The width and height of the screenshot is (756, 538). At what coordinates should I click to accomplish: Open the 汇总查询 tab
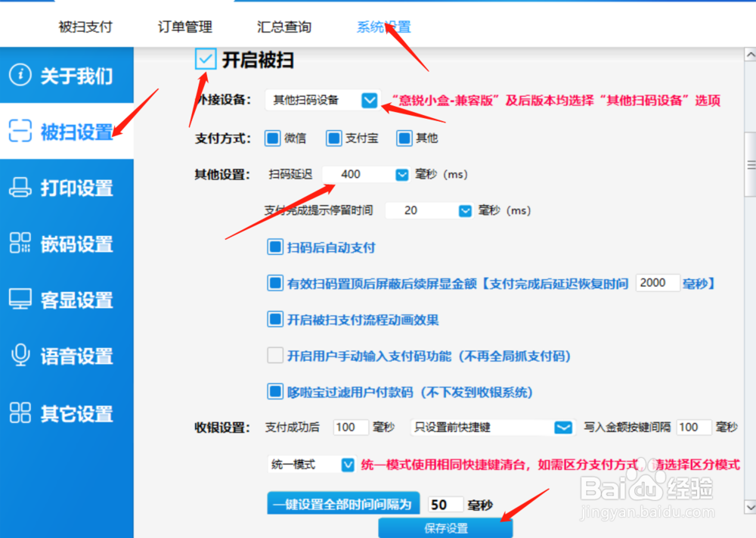click(283, 26)
